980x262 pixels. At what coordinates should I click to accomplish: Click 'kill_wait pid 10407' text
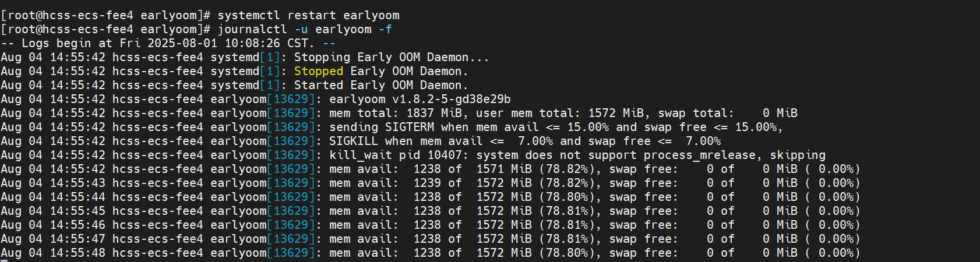pyautogui.click(x=396, y=155)
